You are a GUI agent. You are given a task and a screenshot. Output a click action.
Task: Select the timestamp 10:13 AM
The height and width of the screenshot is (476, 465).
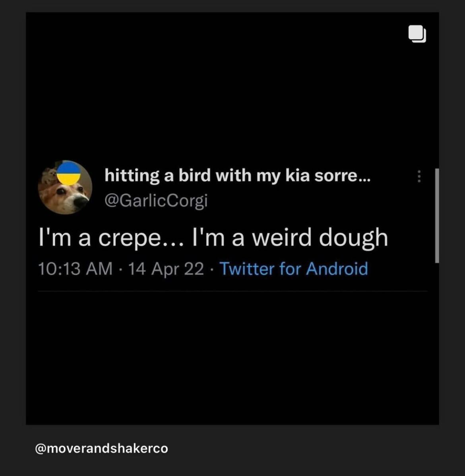(75, 269)
